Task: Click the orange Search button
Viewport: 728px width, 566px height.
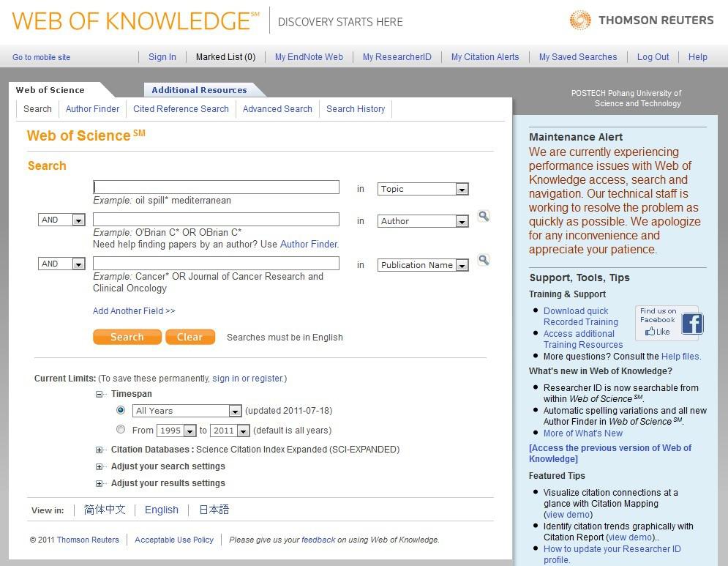Action: pyautogui.click(x=127, y=337)
